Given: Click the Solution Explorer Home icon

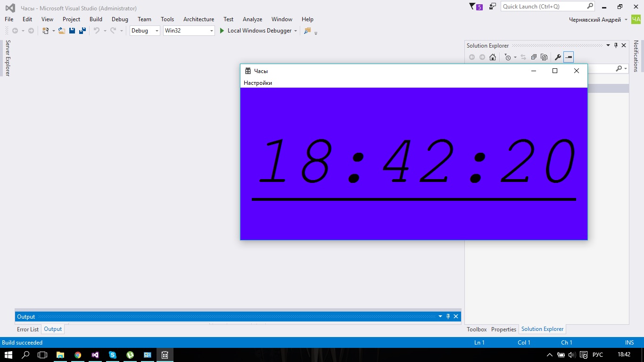Looking at the screenshot, I should tap(493, 57).
